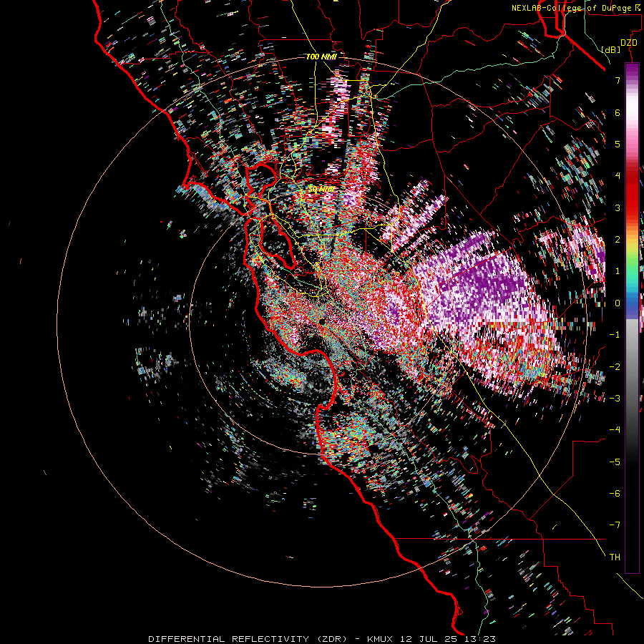This screenshot has height=644, width=644.
Task: Click the -4 value on the color scale
Action: pyautogui.click(x=615, y=430)
